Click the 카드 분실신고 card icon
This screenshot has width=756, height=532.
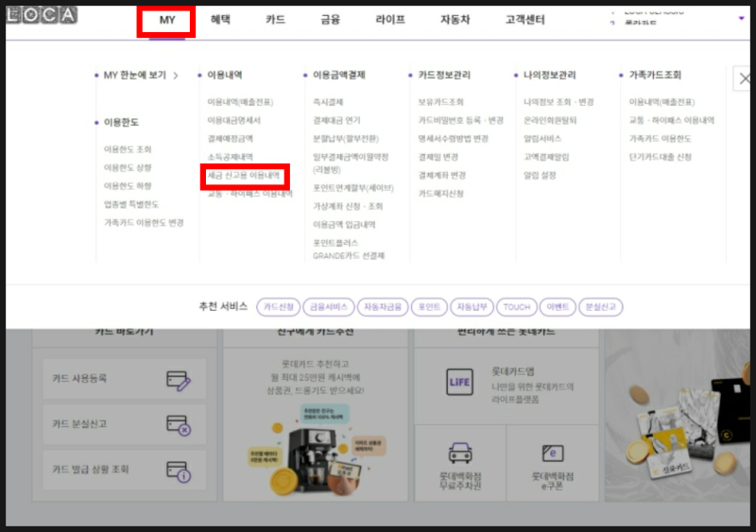[179, 425]
